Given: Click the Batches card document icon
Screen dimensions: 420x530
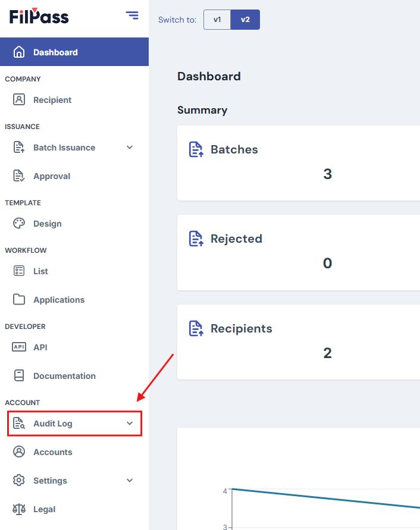Looking at the screenshot, I should coord(196,149).
